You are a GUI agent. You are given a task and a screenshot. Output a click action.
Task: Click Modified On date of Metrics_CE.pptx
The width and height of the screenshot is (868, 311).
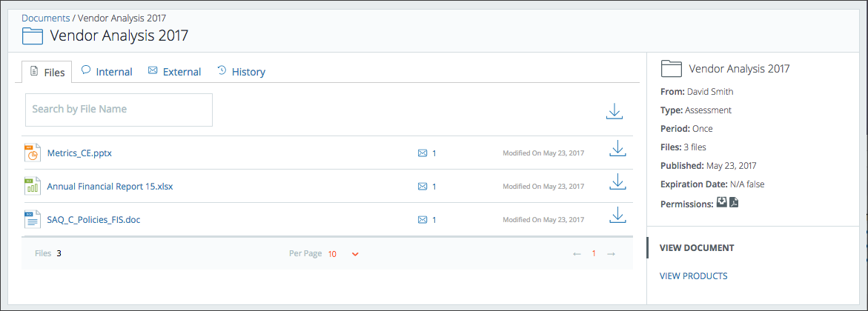point(543,153)
